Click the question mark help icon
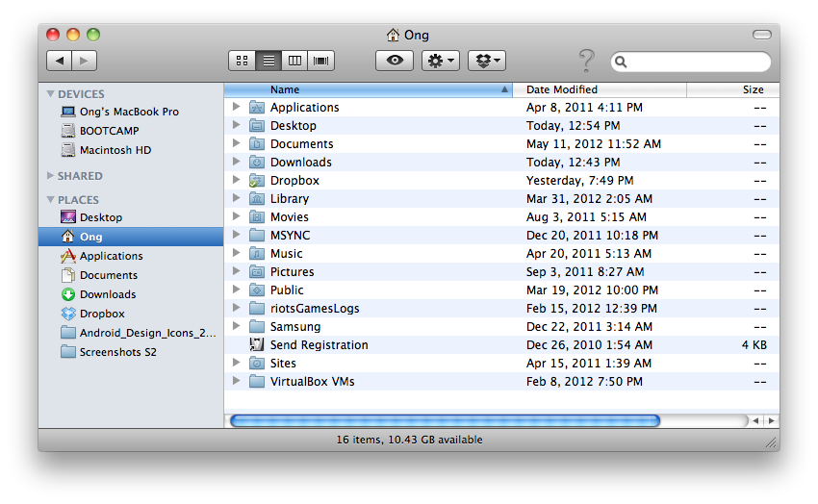Screen dimensions: 818x504 tap(587, 61)
